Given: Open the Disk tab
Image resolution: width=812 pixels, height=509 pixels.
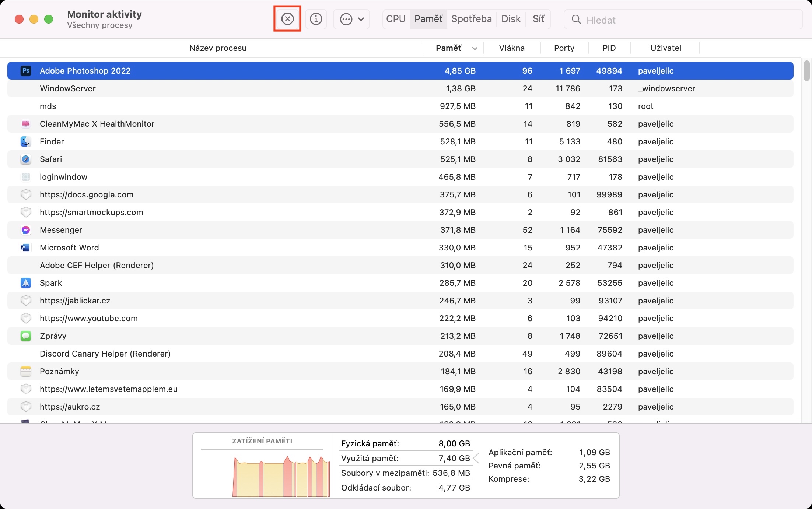Looking at the screenshot, I should (511, 19).
